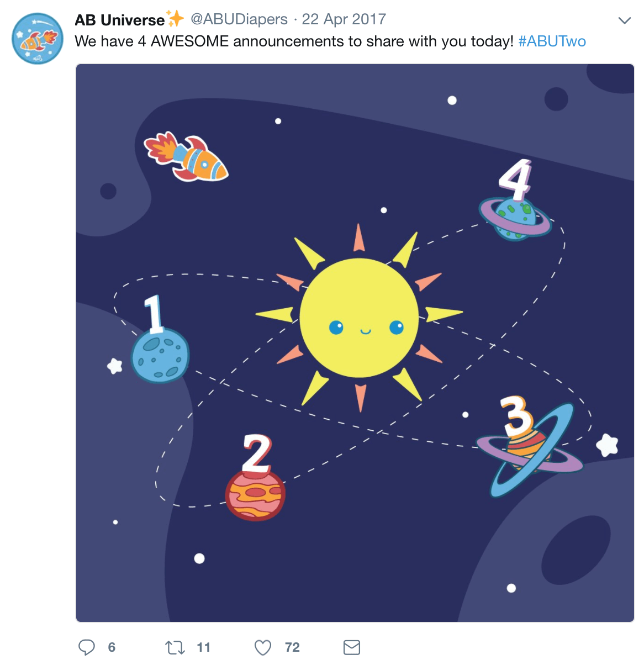Click the retweet count 11
The image size is (644, 665).
pyautogui.click(x=204, y=647)
